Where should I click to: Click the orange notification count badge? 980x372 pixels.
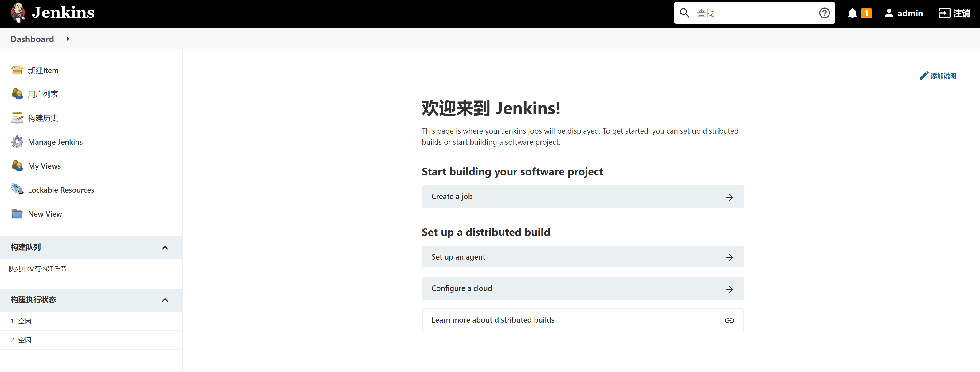click(866, 13)
